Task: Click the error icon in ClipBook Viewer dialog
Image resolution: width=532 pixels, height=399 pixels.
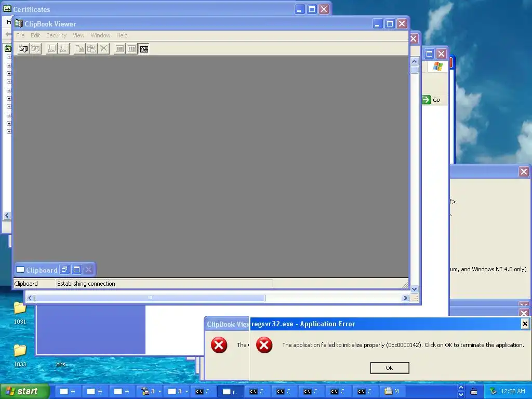Action: click(219, 345)
